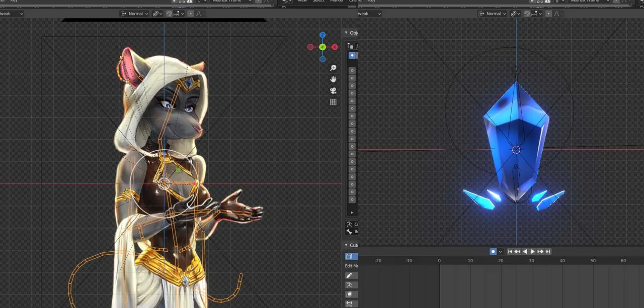Click the red X axis on navigation gizmo
The height and width of the screenshot is (308, 644).
tap(335, 47)
